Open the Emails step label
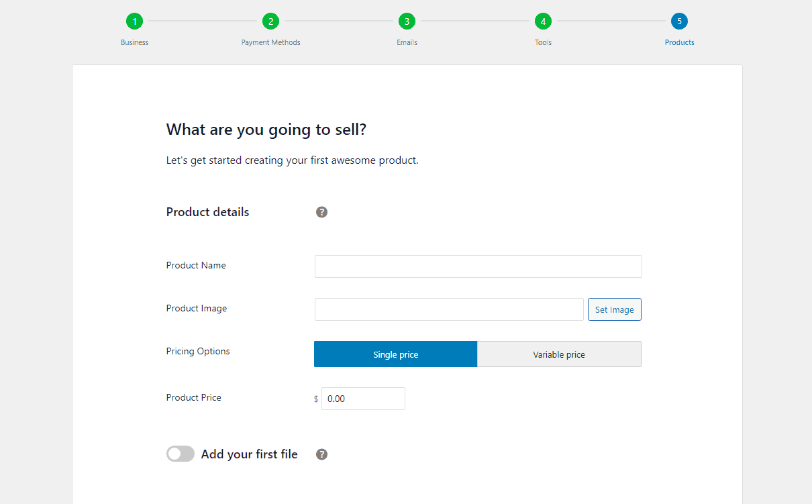812x504 pixels. [407, 42]
